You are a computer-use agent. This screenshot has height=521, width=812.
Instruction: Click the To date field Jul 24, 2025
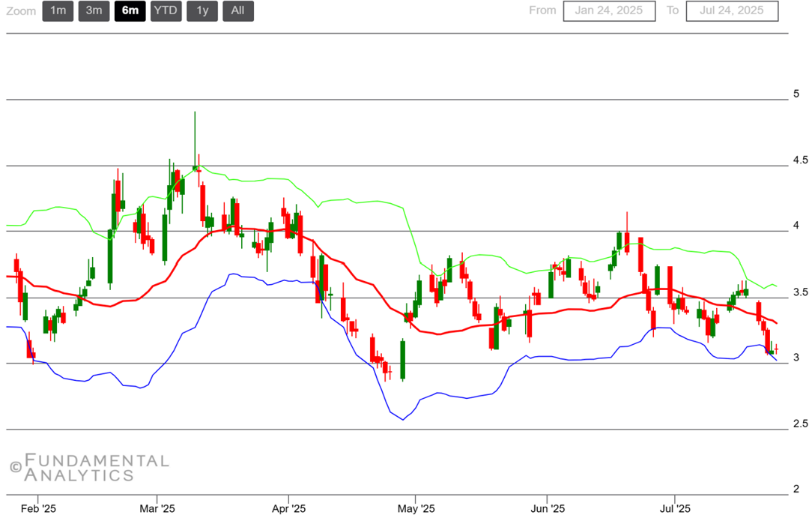[x=732, y=10]
